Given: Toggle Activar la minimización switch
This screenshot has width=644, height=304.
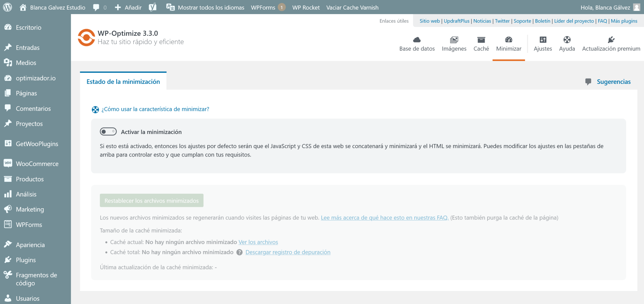Looking at the screenshot, I should (108, 132).
